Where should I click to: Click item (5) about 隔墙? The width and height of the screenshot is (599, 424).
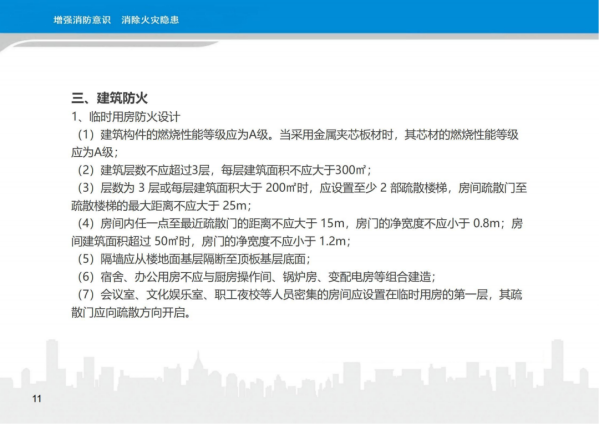pyautogui.click(x=194, y=259)
